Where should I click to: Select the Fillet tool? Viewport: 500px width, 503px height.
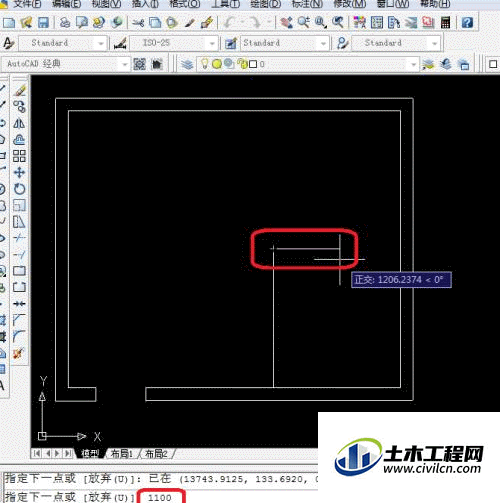point(19,336)
